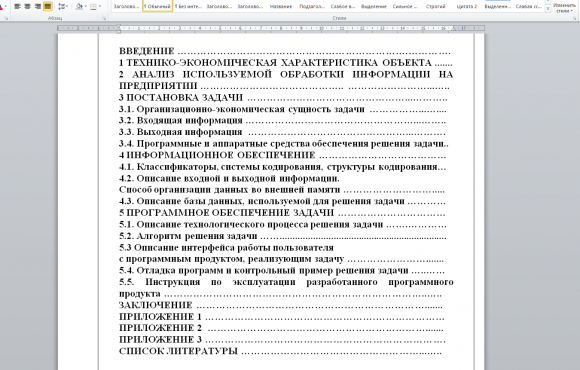The width and height of the screenshot is (580, 370).
Task: Expand borders dropdown arrow
Action: (100, 6)
